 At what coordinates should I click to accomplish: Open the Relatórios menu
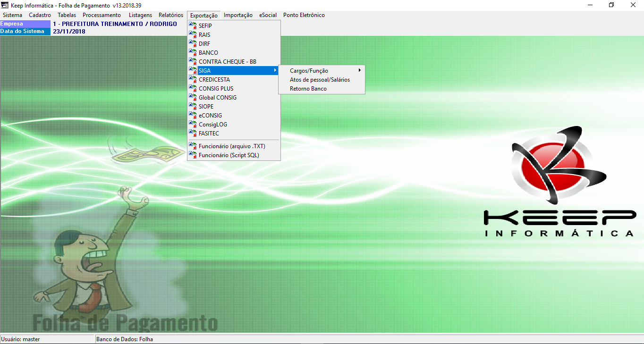(x=171, y=15)
